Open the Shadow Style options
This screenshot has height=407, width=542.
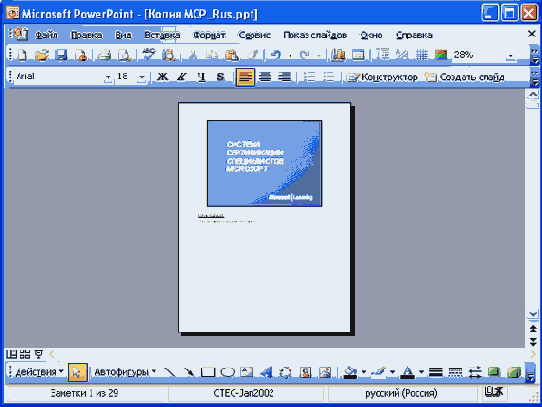pyautogui.click(x=494, y=372)
